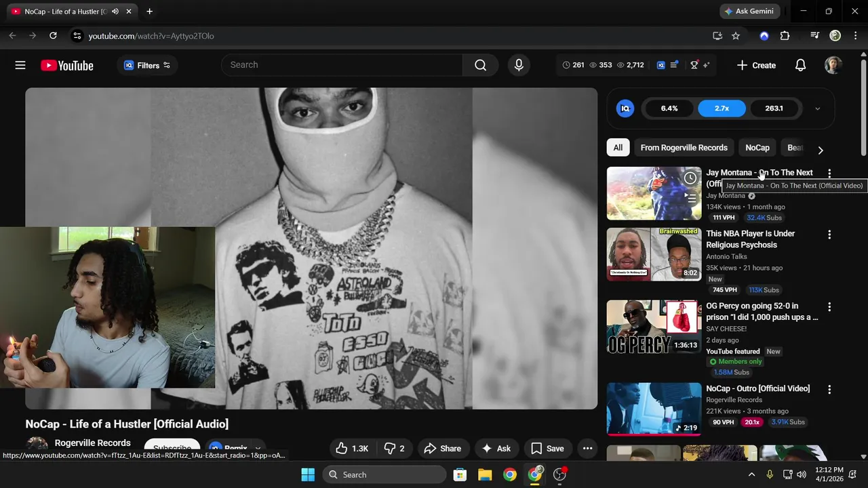Viewport: 868px width, 488px height.
Task: Click the progress bar under Outro thumbnail
Action: (654, 434)
